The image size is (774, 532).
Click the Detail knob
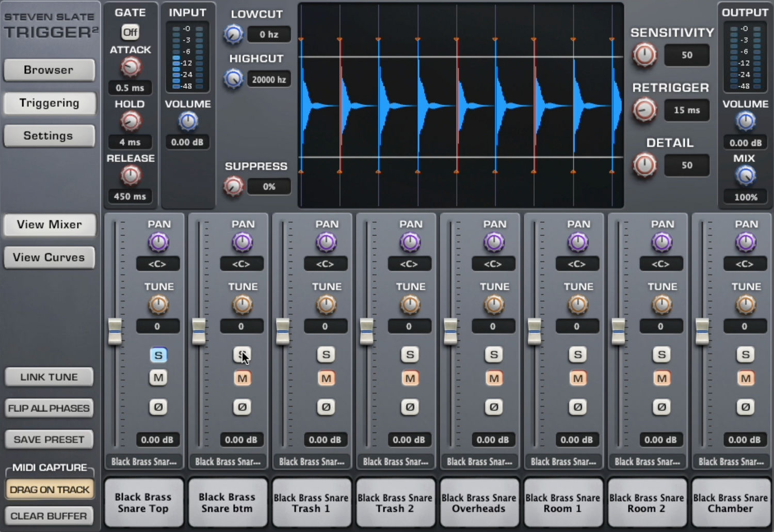tap(644, 166)
